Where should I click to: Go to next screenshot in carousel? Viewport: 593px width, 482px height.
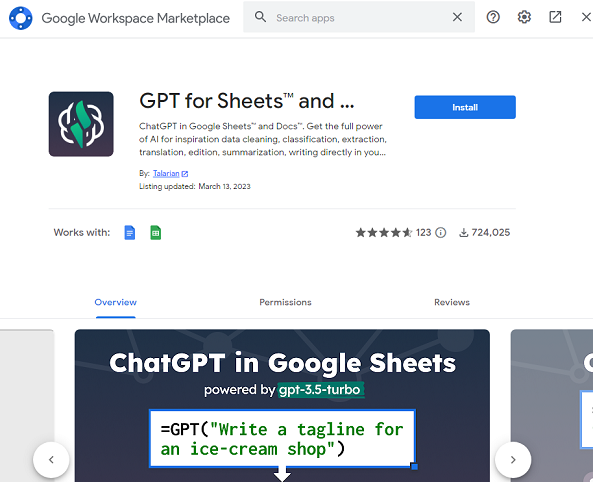coord(513,460)
